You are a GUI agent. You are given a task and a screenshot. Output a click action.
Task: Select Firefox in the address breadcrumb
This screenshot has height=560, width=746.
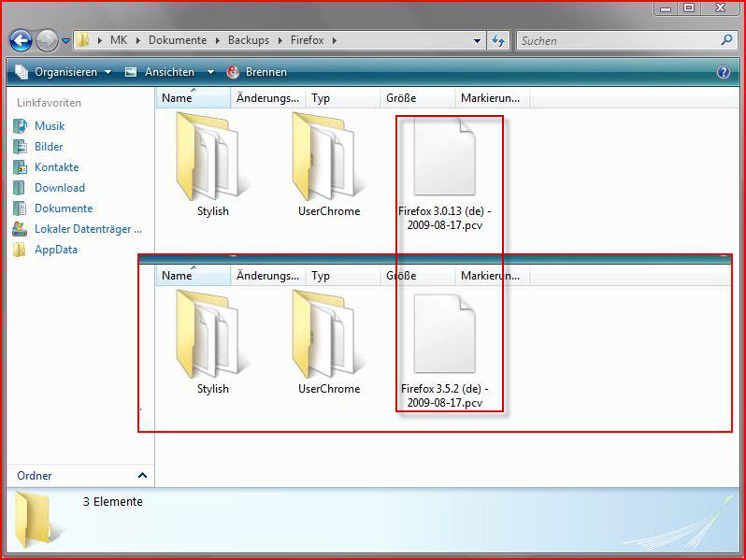point(307,40)
